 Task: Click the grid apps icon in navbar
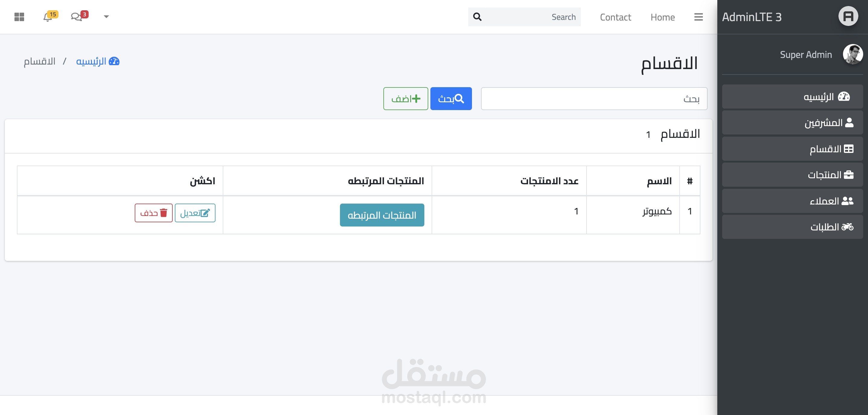point(19,17)
